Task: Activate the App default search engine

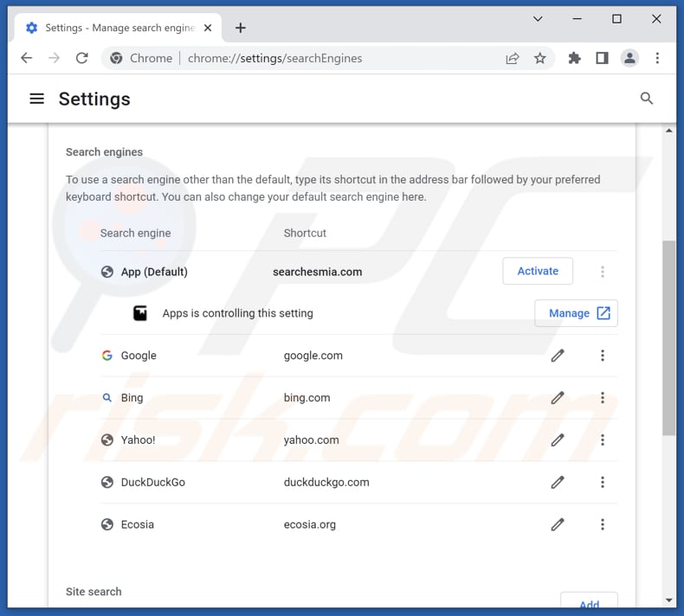Action: [538, 271]
